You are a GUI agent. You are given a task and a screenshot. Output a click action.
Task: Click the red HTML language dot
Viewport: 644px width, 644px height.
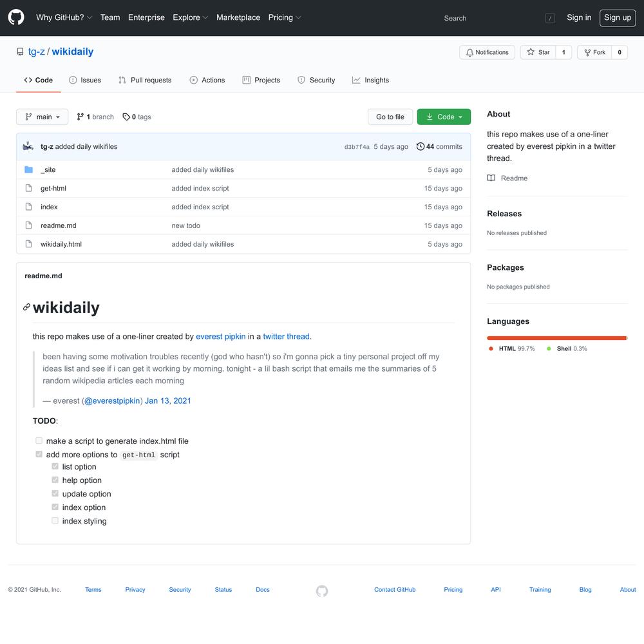(x=491, y=348)
